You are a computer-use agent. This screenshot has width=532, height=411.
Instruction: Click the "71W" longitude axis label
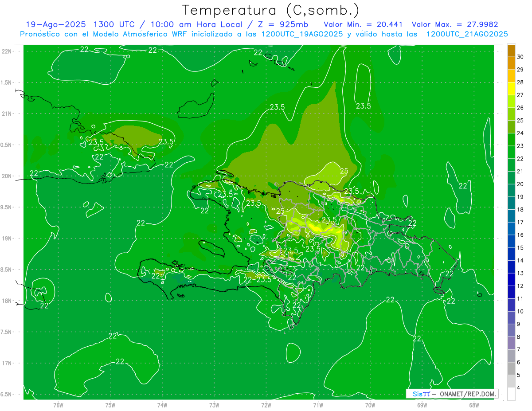pyautogui.click(x=318, y=405)
